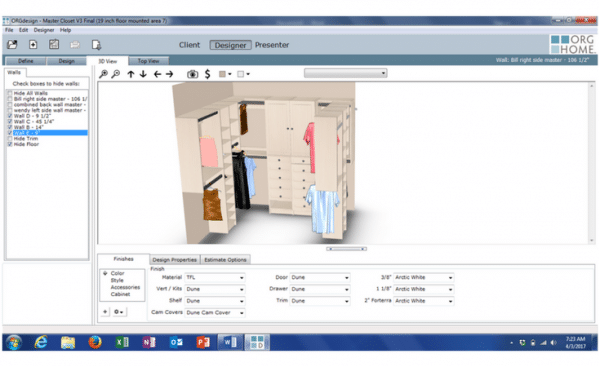
Task: Tilt the 3D view downward with down arrow
Action: 143,74
